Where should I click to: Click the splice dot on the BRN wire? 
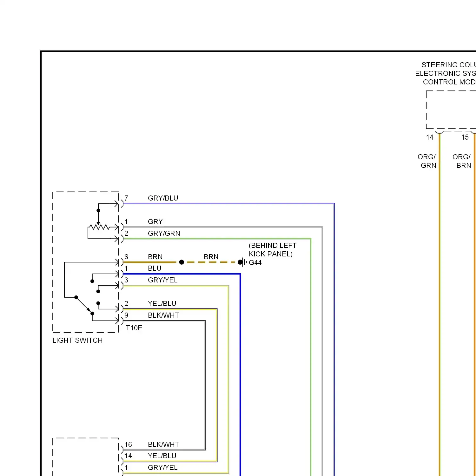182,262
